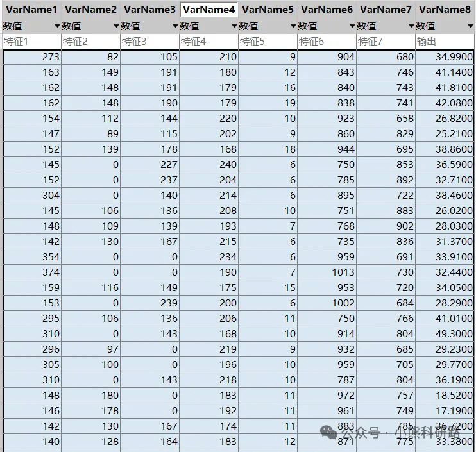This screenshot has height=452, width=476.
Task: Select cell with value 273
Action: [x=32, y=57]
